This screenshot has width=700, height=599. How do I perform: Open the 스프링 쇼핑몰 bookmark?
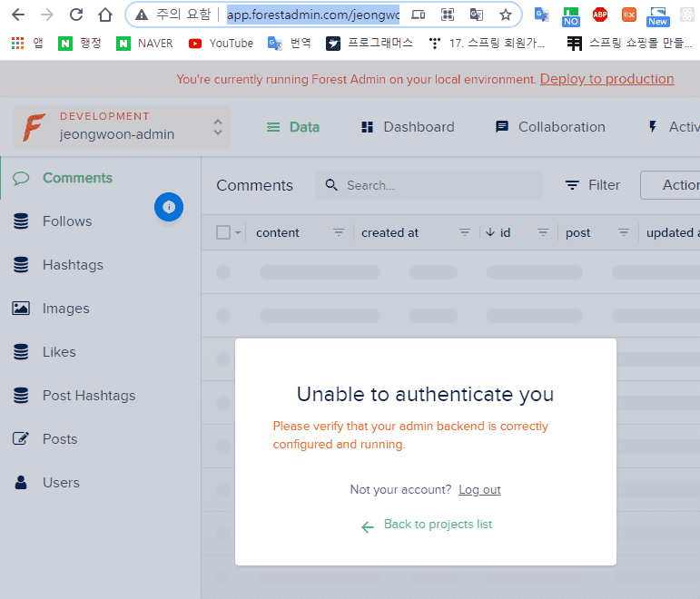[629, 44]
